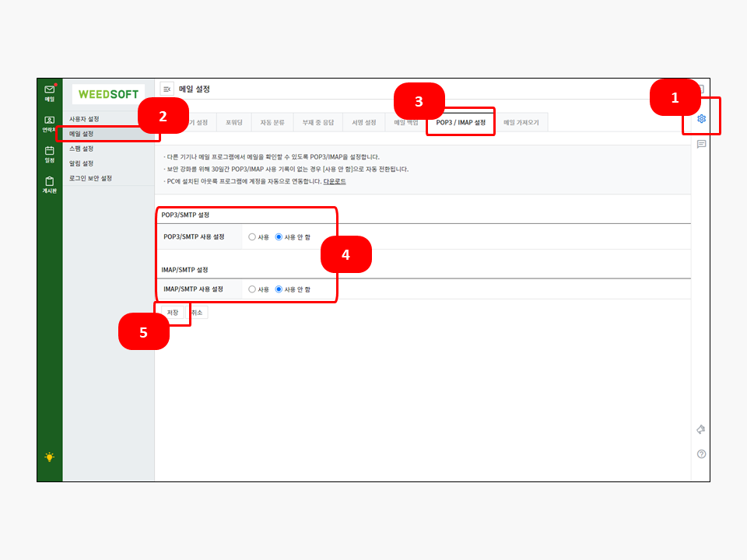Click the WEEDSOFT logo
Image resolution: width=747 pixels, height=560 pixels.
pyautogui.click(x=108, y=94)
